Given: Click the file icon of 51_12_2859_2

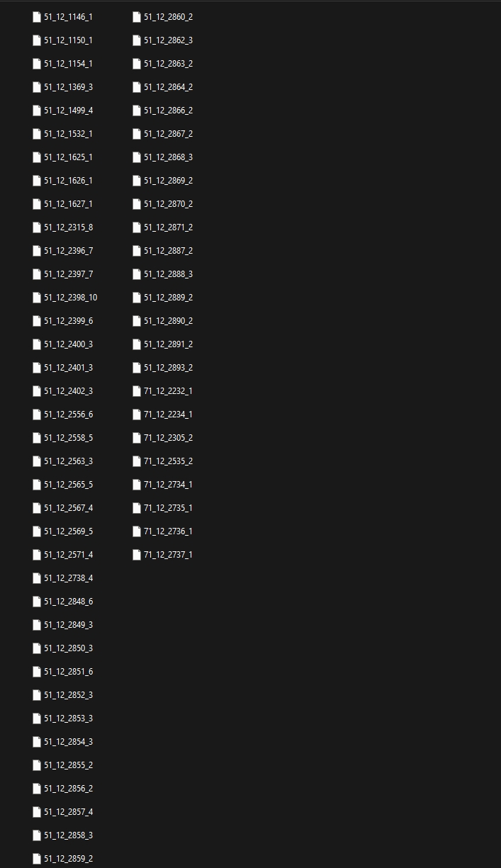Looking at the screenshot, I should coord(37,859).
